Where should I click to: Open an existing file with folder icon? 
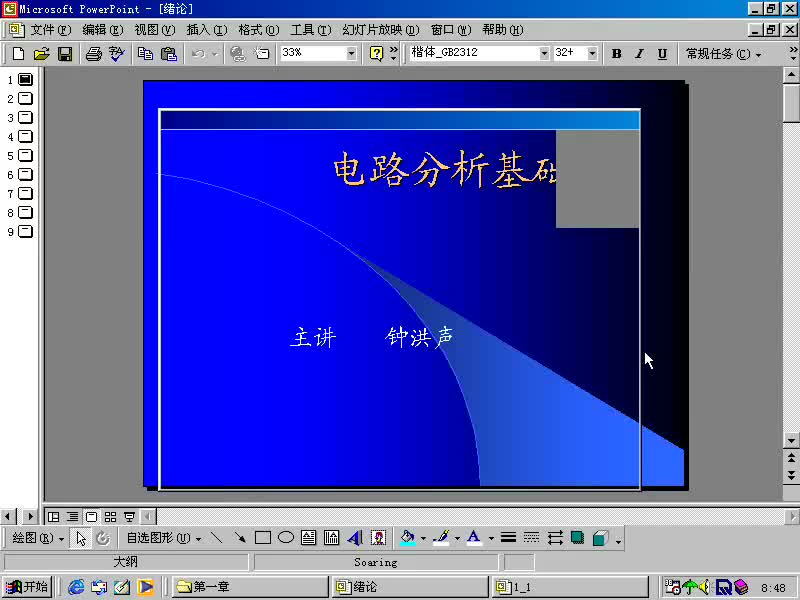pos(41,53)
